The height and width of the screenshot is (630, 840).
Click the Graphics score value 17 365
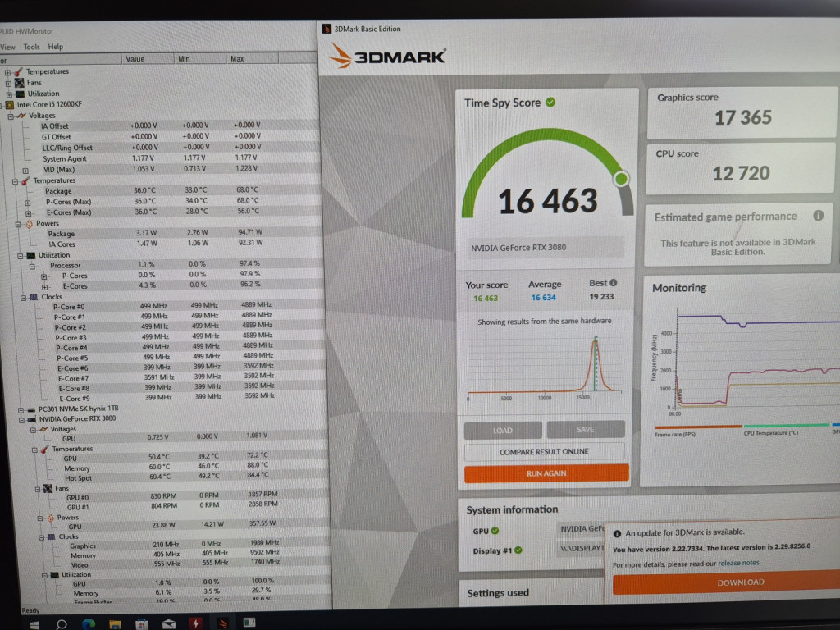[x=743, y=117]
